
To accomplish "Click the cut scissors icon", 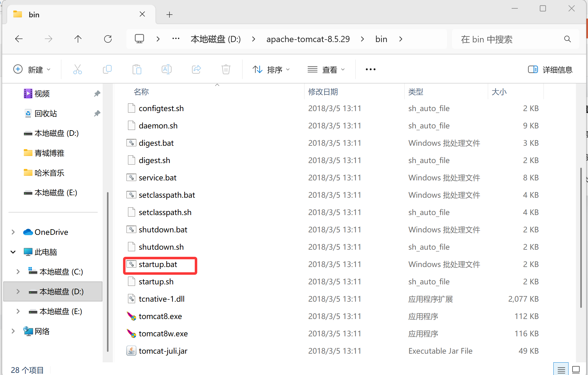I will coord(78,69).
